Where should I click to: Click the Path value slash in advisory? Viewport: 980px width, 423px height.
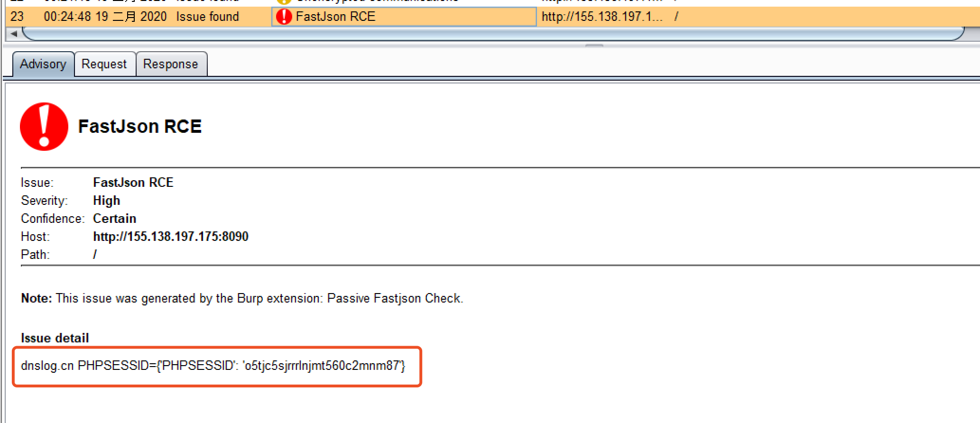(x=95, y=255)
